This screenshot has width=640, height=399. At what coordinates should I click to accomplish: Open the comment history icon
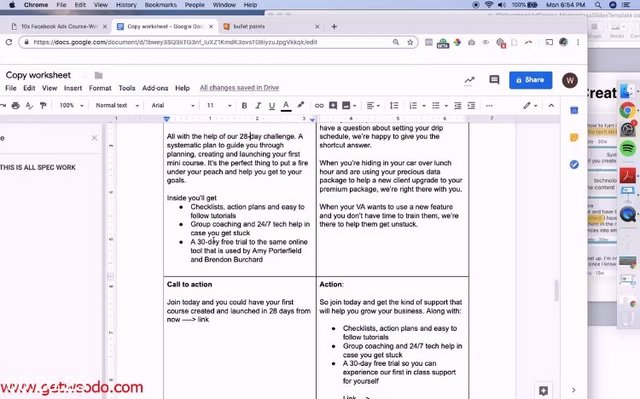coord(494,80)
